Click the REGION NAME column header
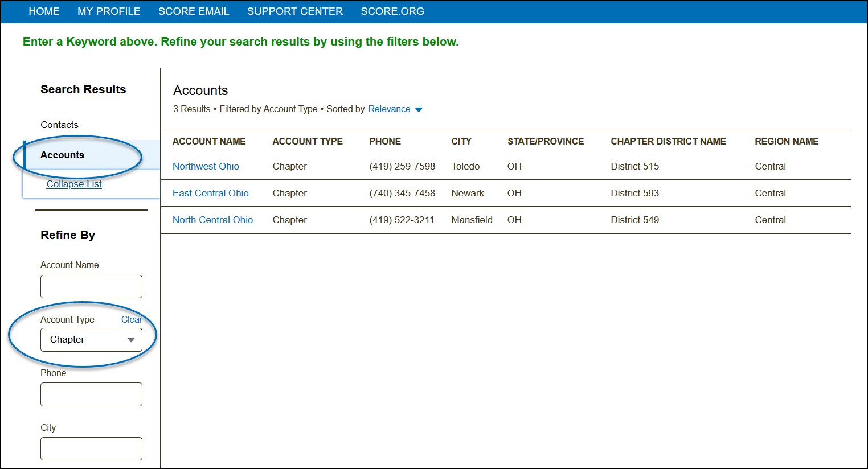 pyautogui.click(x=787, y=141)
